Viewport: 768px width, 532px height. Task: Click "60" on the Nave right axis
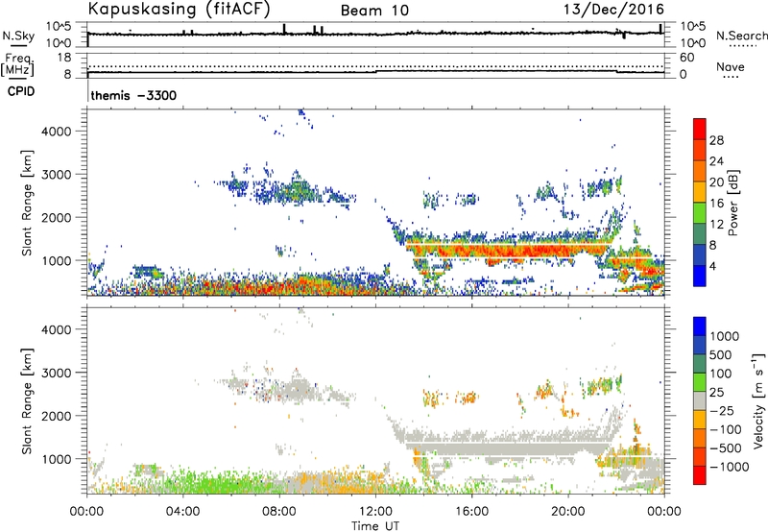click(x=687, y=58)
